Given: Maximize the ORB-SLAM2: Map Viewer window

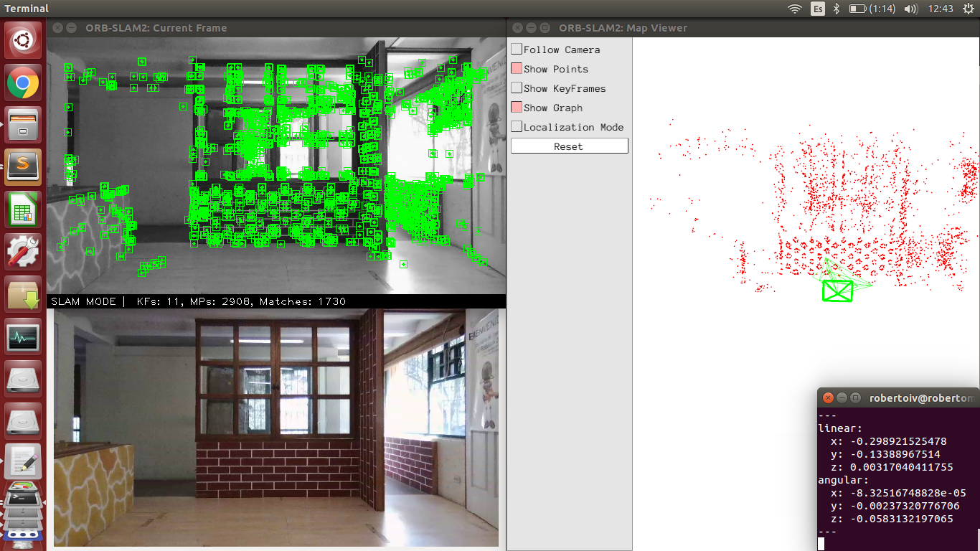Looking at the screenshot, I should coord(545,28).
